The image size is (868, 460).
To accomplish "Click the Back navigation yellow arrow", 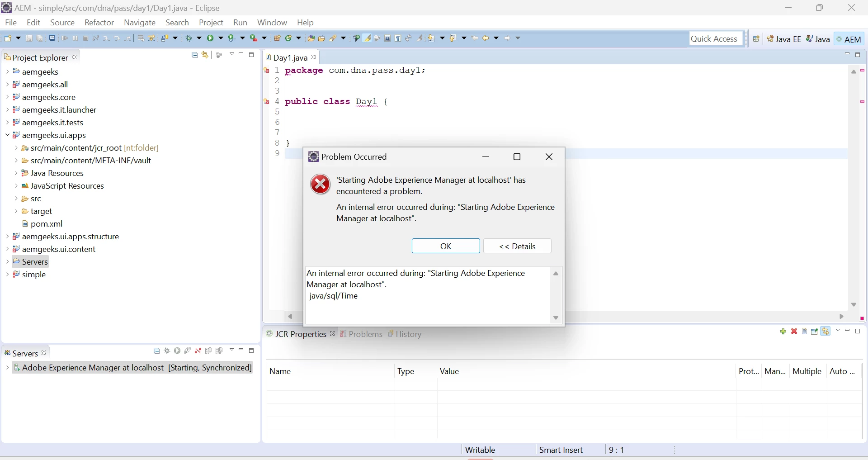I will tap(486, 38).
